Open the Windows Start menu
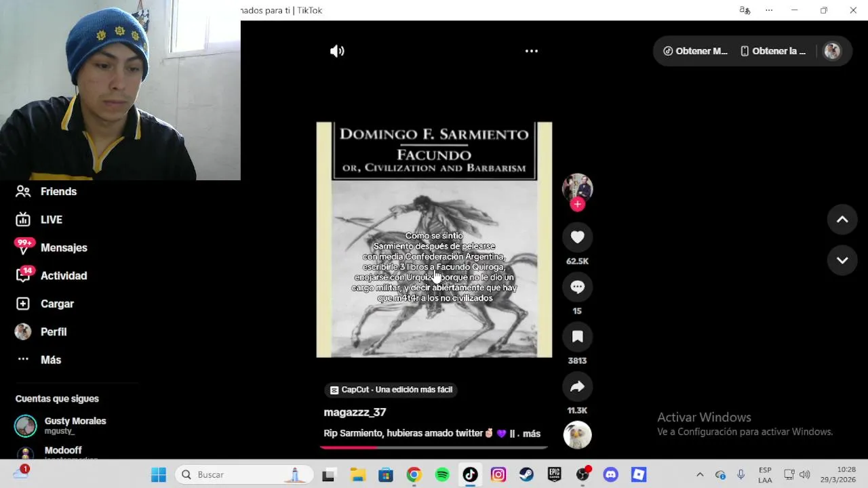Viewport: 868px width, 488px height. 159,474
